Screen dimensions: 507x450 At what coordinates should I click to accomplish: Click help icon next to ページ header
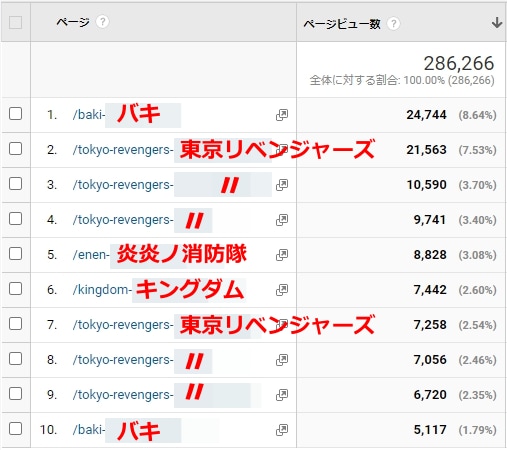coord(102,22)
